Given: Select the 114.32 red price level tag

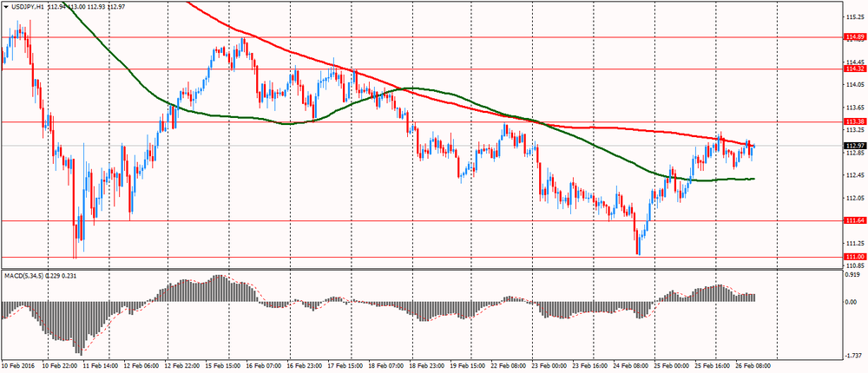Looking at the screenshot, I should coord(854,69).
